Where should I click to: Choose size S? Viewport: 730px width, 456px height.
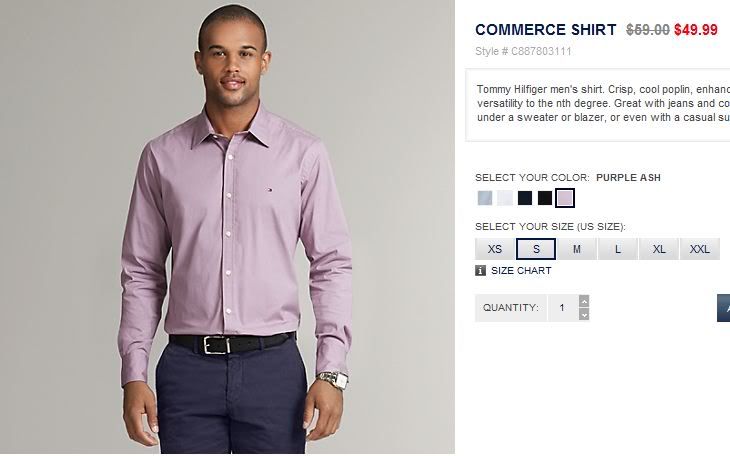click(536, 249)
